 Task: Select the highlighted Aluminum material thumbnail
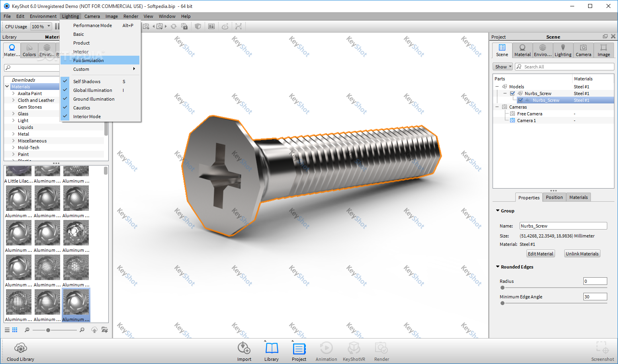(76, 305)
